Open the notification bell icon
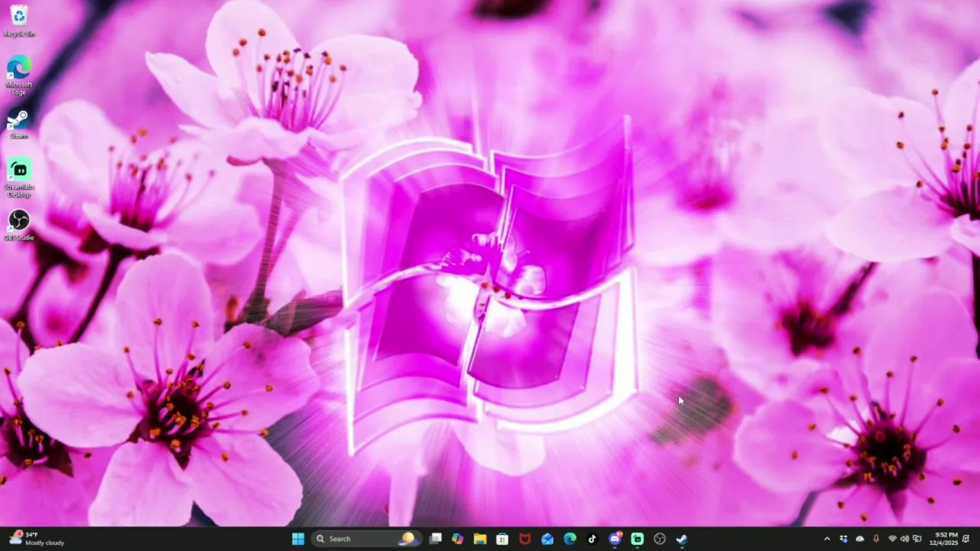 tap(966, 539)
